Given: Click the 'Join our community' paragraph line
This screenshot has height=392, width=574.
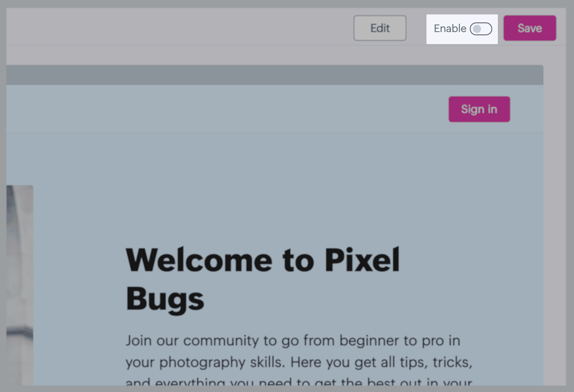Looking at the screenshot, I should click(x=293, y=341).
